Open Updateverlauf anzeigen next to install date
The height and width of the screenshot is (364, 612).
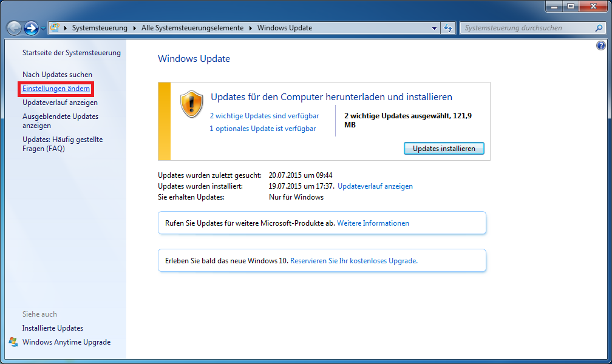pos(375,186)
